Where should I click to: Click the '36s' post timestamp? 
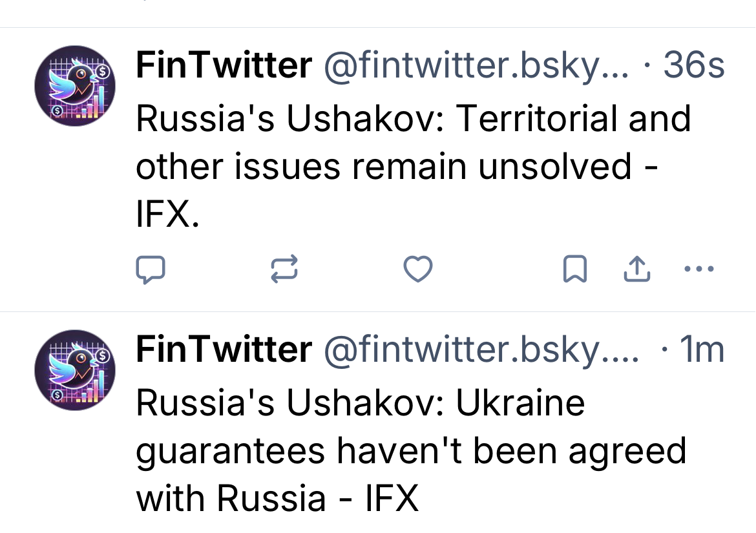pyautogui.click(x=693, y=65)
